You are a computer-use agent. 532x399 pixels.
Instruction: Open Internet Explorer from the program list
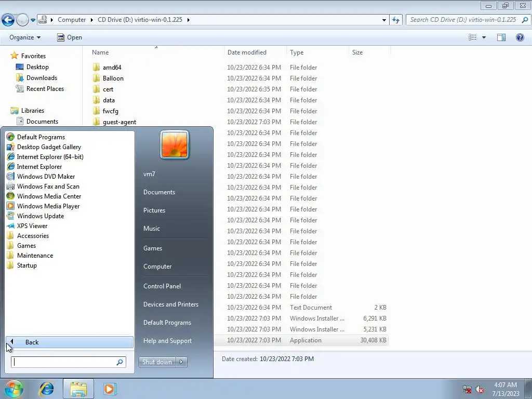[x=39, y=167]
